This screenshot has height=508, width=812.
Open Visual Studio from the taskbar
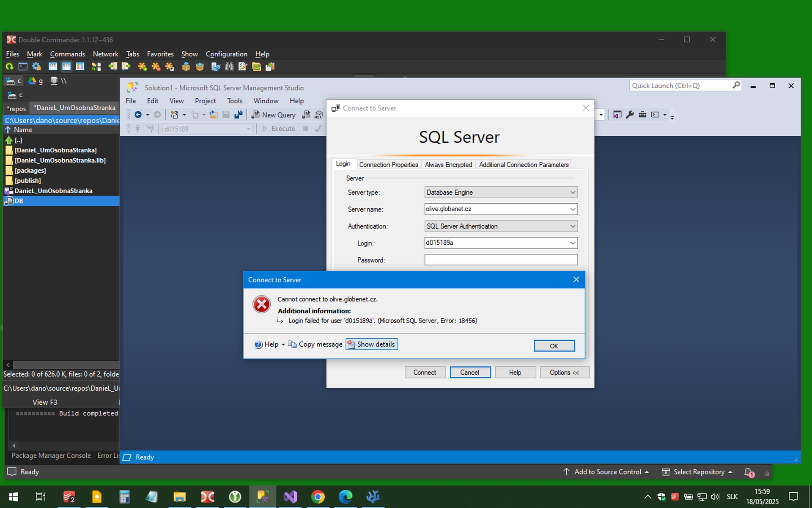click(291, 497)
